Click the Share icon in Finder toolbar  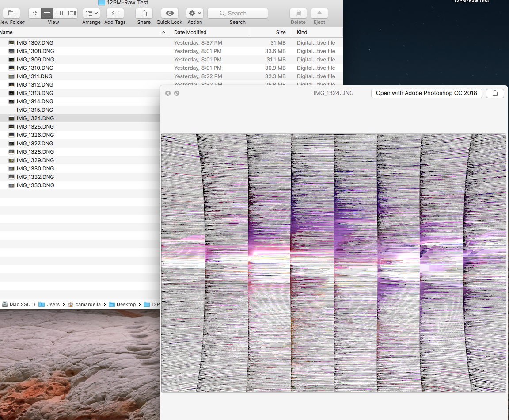pos(144,13)
